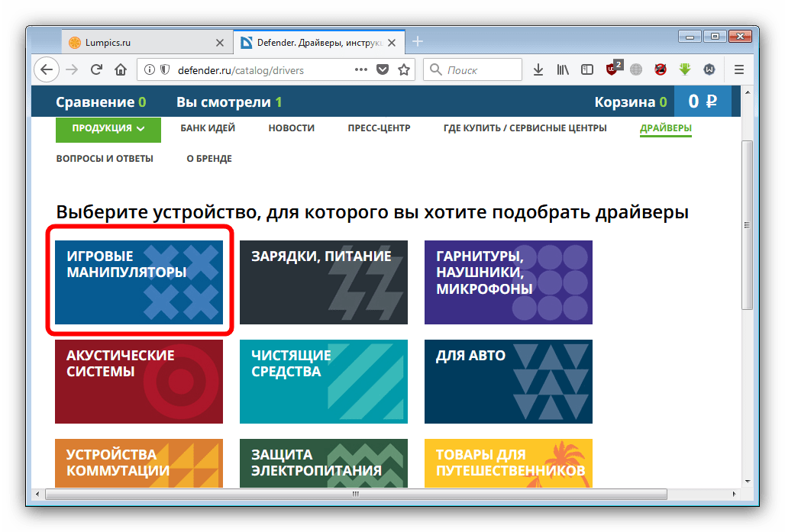Bookmark this page with the star icon
Screen dimensions: 785x532
tap(404, 69)
